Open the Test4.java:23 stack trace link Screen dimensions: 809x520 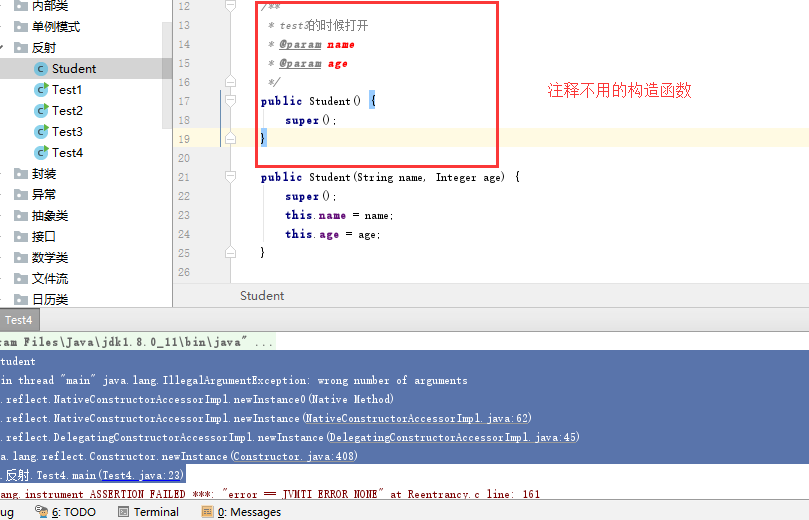pos(142,475)
